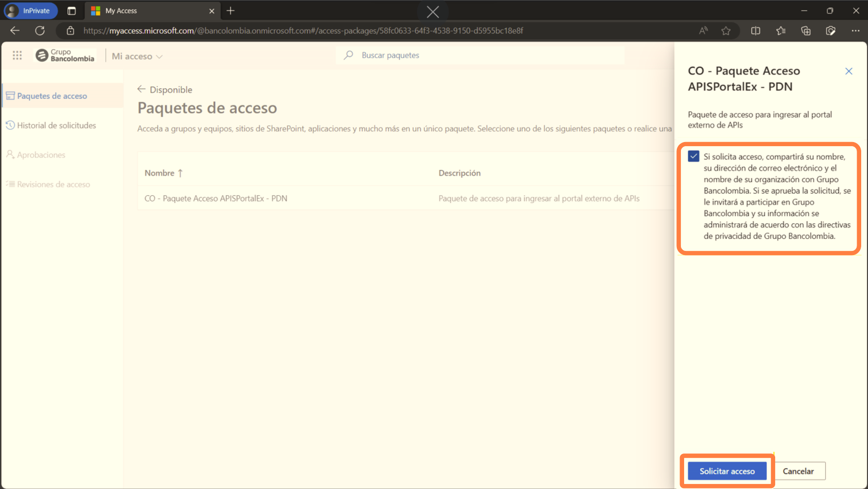The image size is (868, 489).
Task: Click the Historial de solicitudes clock icon
Action: point(10,125)
